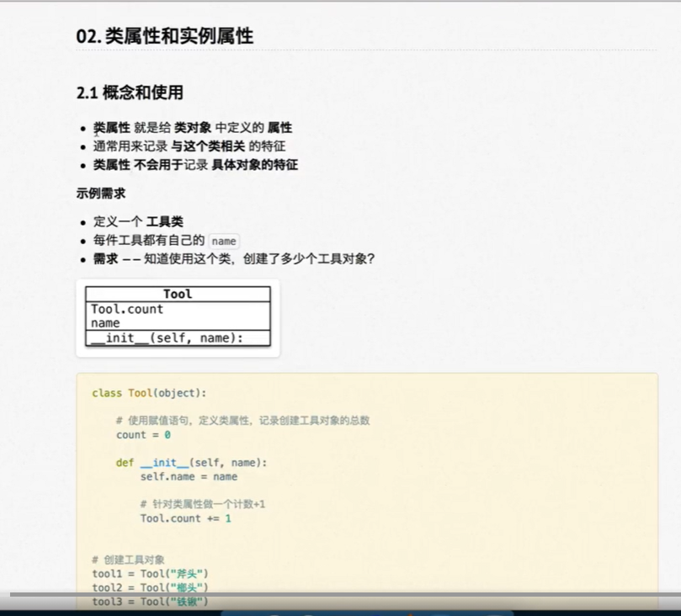This screenshot has width=681, height=616.
Task: Click the comment '# 针对类属性做一个计数+1'
Action: pyautogui.click(x=203, y=504)
